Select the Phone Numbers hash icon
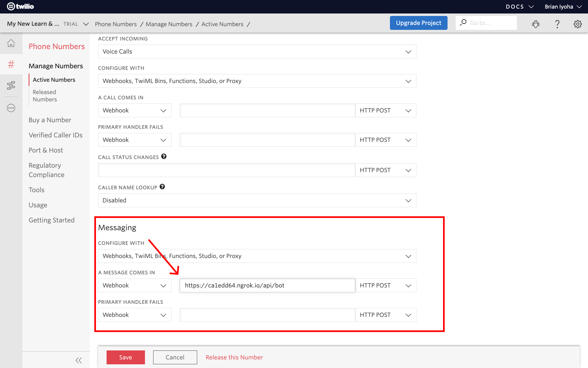The height and width of the screenshot is (368, 588). pyautogui.click(x=11, y=64)
